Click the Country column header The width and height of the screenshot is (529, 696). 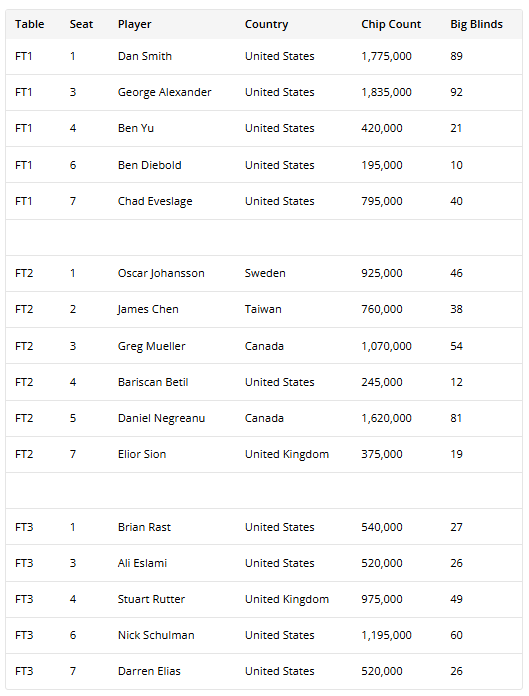pos(266,24)
